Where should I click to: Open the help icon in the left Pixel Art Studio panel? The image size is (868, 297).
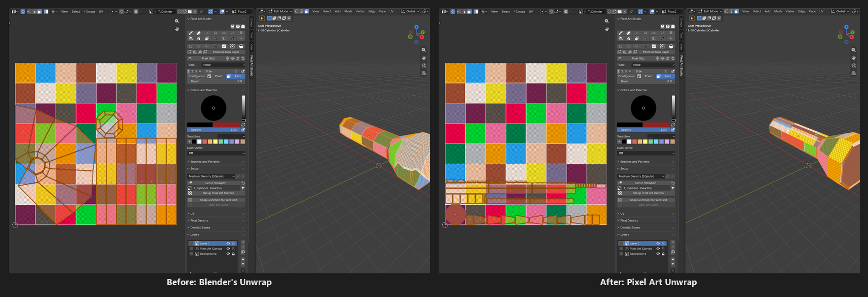coord(238,26)
